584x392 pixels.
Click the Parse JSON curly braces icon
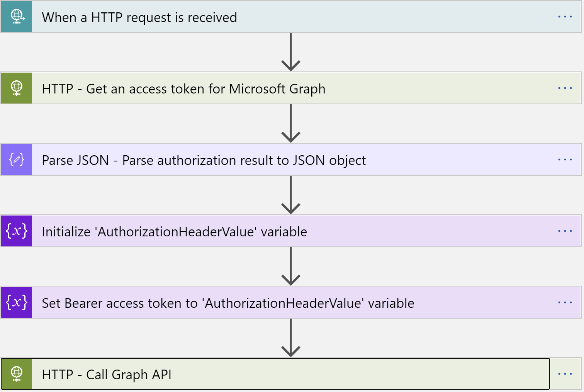(x=17, y=160)
